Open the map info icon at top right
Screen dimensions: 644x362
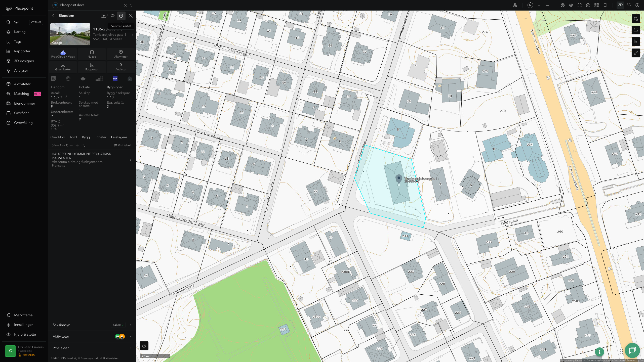click(637, 5)
